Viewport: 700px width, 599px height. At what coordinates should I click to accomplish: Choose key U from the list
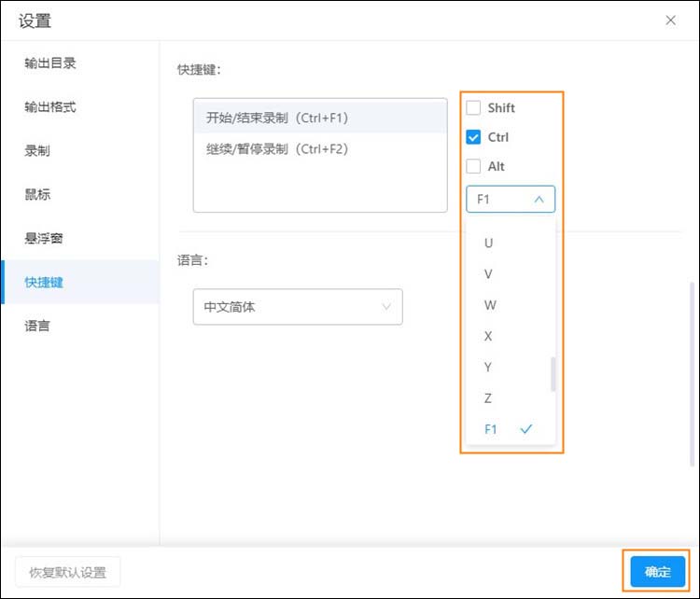tap(511, 243)
